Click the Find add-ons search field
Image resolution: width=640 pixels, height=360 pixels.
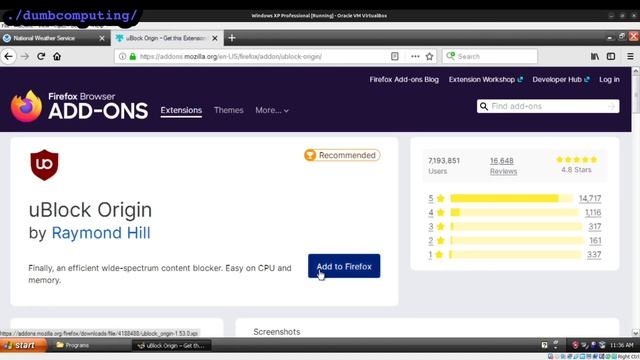click(548, 107)
